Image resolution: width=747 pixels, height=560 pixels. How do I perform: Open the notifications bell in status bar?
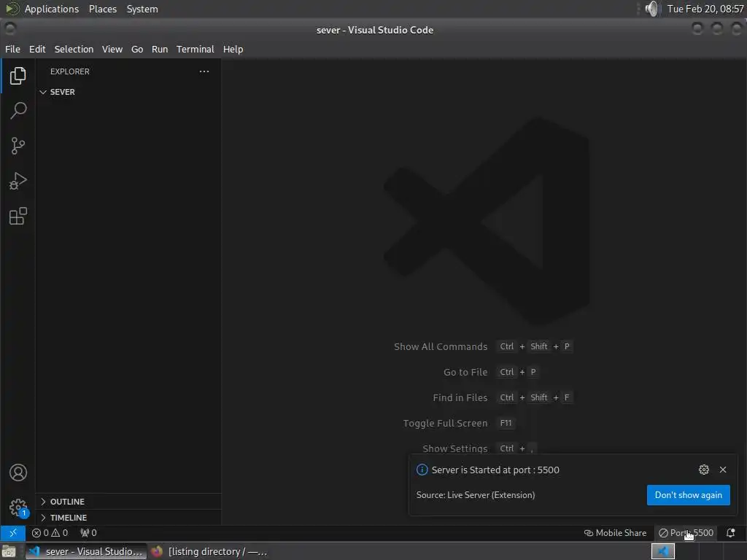730,533
